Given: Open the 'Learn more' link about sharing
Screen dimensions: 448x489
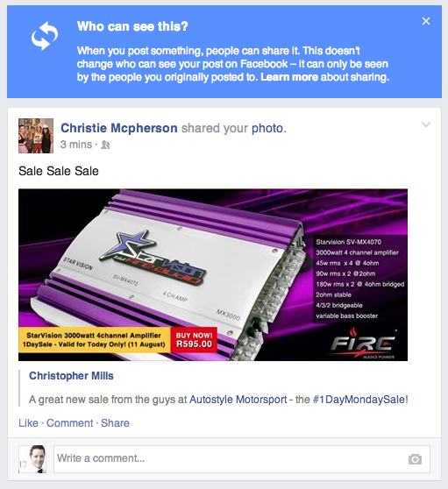Looking at the screenshot, I should [x=289, y=77].
